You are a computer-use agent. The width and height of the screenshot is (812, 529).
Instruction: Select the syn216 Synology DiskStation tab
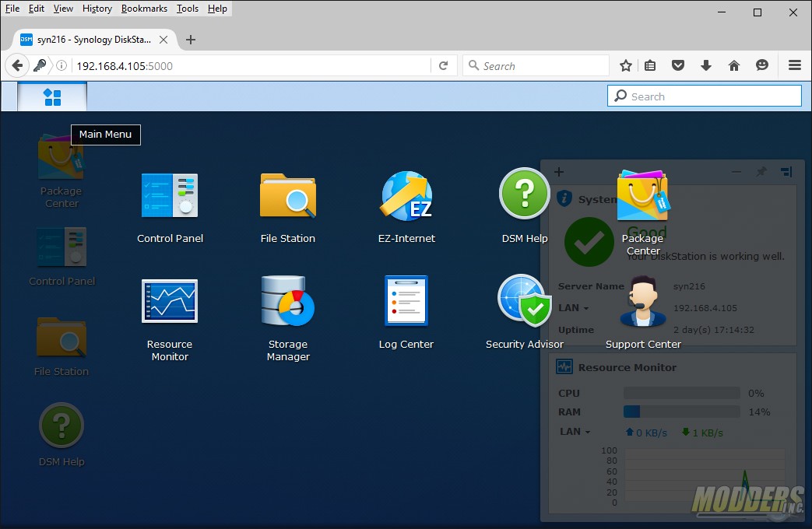coord(93,40)
